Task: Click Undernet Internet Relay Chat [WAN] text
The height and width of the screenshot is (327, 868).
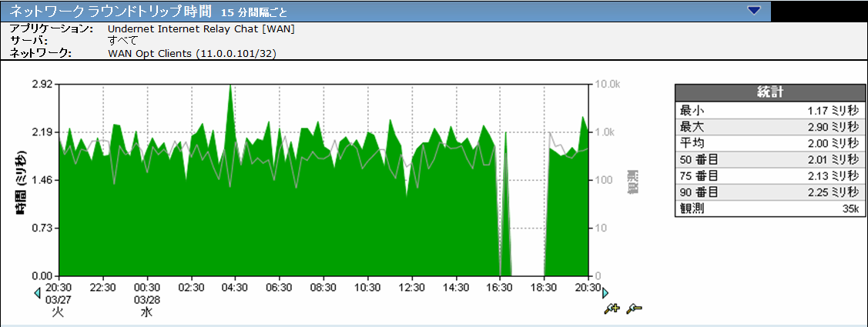Action: point(201,29)
